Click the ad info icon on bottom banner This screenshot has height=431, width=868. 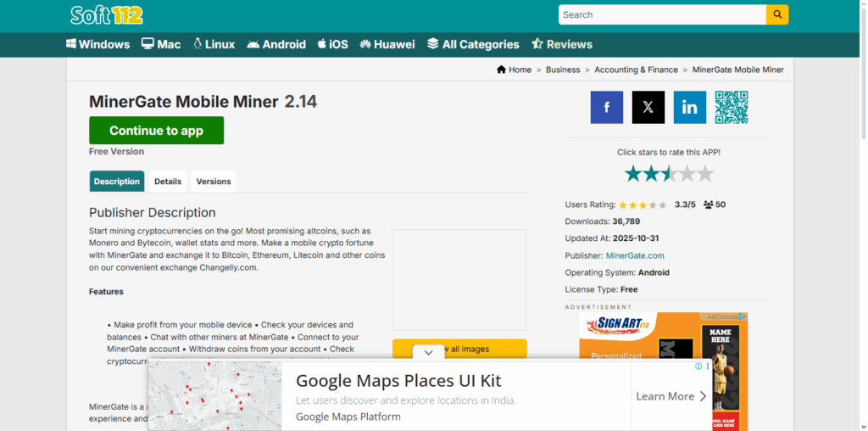tap(698, 367)
